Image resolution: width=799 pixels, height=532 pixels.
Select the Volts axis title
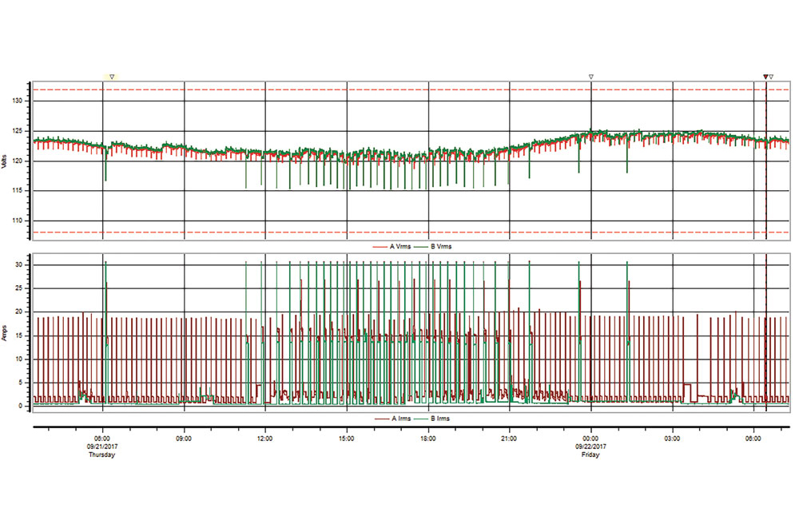point(6,161)
